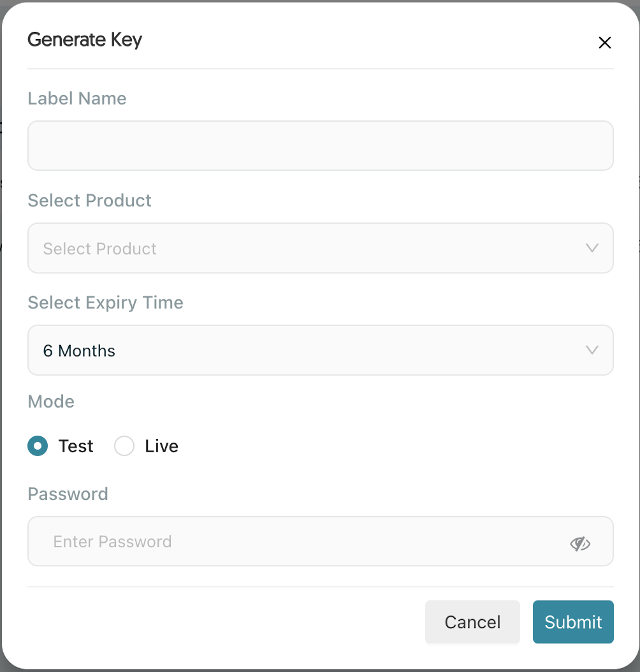Screen dimensions: 640x672
Task: Click inside the Enter Password field
Action: pos(321,541)
